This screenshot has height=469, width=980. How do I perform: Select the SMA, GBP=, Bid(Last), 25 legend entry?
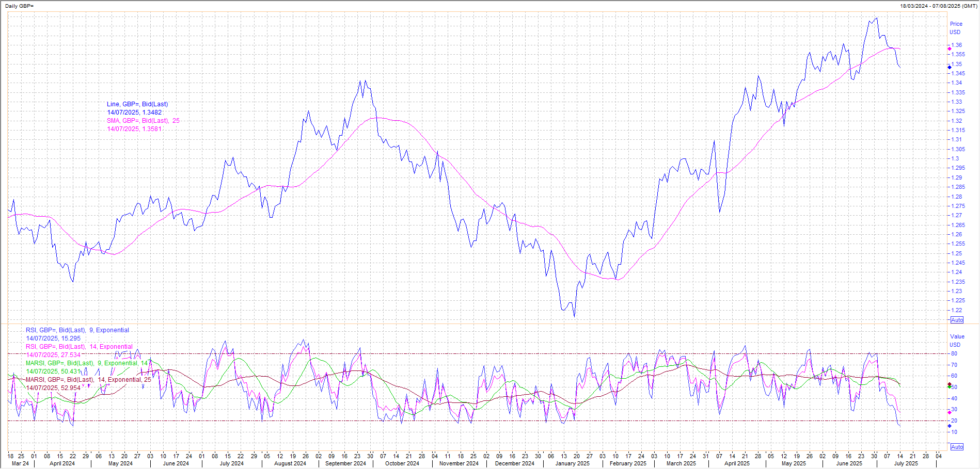coord(143,121)
